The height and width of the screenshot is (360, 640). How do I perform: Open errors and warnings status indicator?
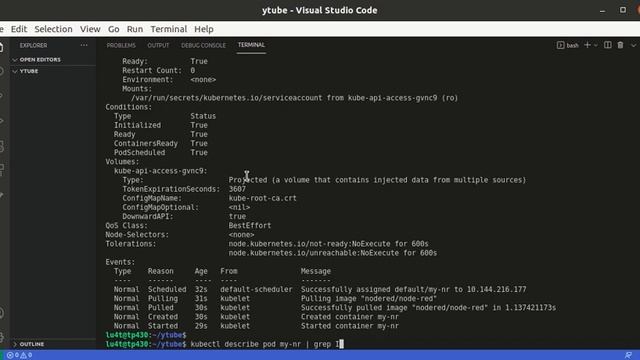[x=19, y=355]
